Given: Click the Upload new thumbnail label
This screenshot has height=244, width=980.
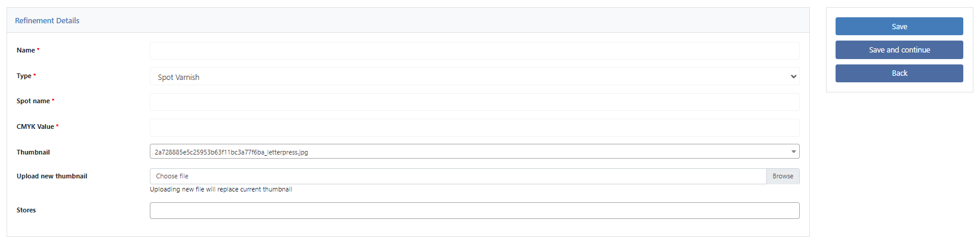Looking at the screenshot, I should coord(52,176).
